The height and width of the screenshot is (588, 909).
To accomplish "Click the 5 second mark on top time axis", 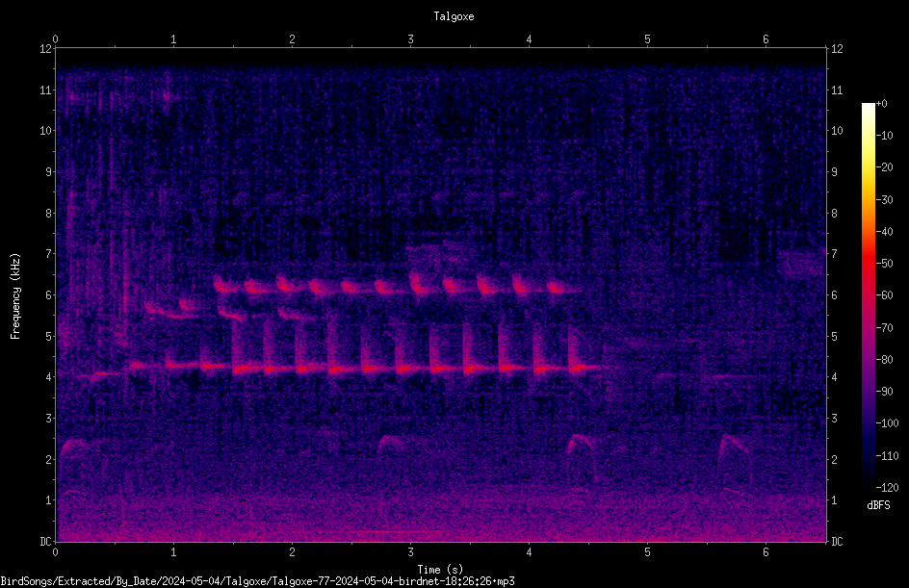I will (647, 39).
